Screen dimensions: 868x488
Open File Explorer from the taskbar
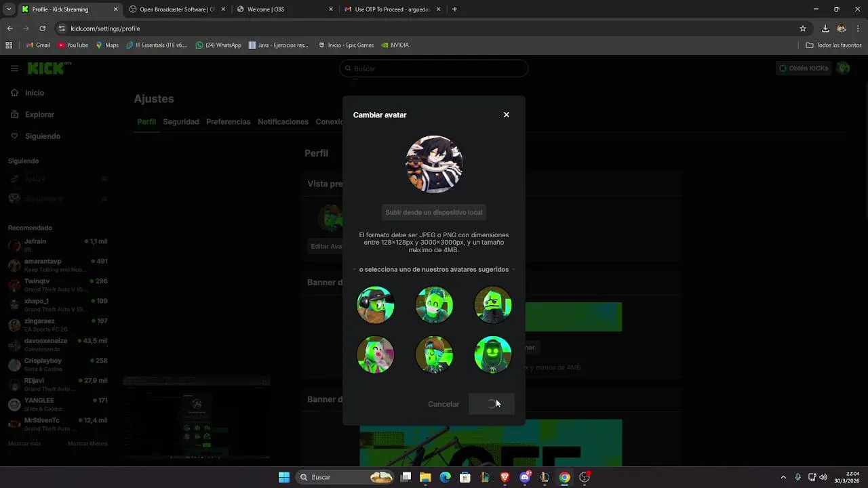pos(425,477)
